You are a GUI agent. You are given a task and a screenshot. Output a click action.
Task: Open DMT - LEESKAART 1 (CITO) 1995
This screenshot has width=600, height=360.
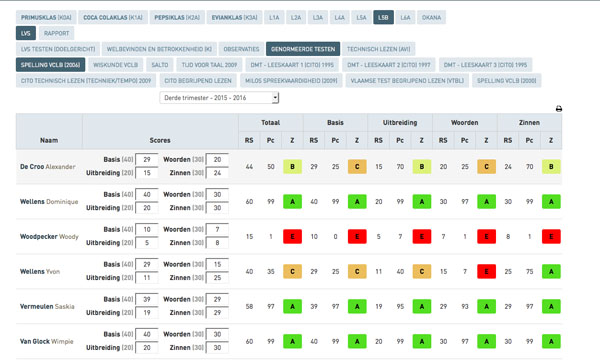pos(292,65)
